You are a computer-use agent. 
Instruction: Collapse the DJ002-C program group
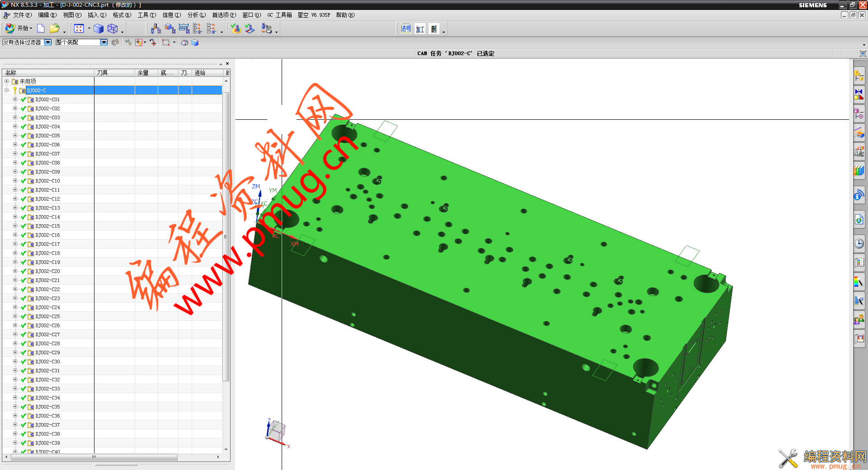(7, 90)
